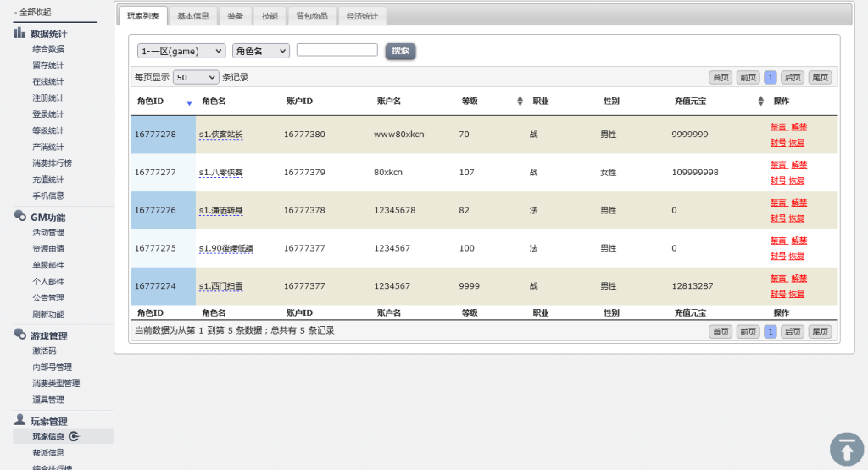Click the 玩家管理 person icon

click(20, 419)
